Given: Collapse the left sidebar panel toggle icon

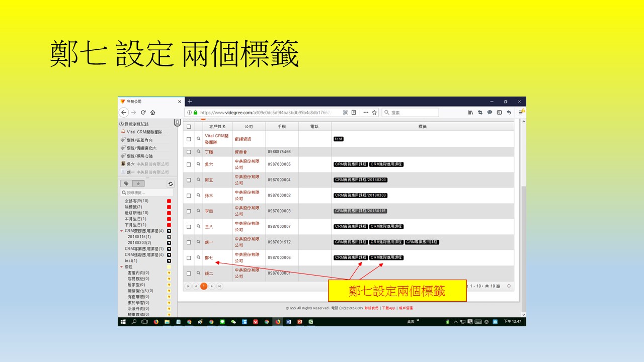Looking at the screenshot, I should (x=177, y=122).
